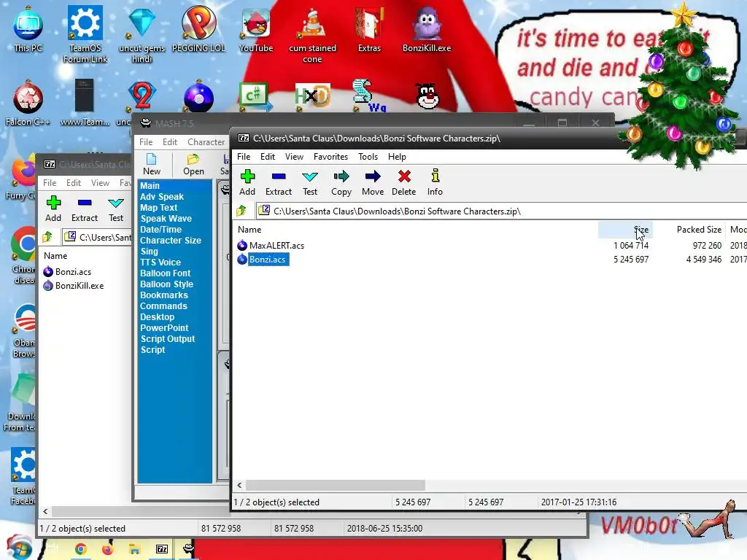Select TeamOS Forum Link desktop shortcut
747x560 pixels.
coord(85,34)
